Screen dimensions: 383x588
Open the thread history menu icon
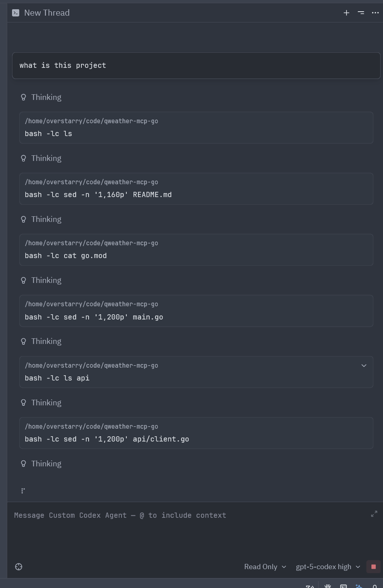(x=361, y=13)
